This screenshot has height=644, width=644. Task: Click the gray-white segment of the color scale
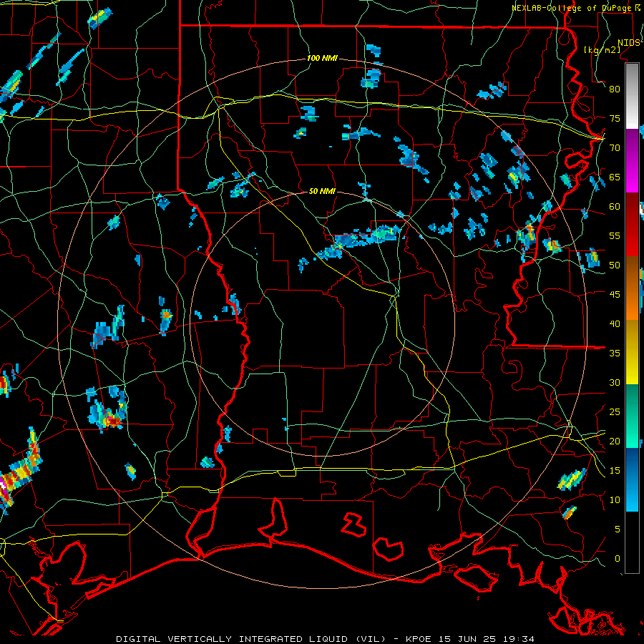633,96
